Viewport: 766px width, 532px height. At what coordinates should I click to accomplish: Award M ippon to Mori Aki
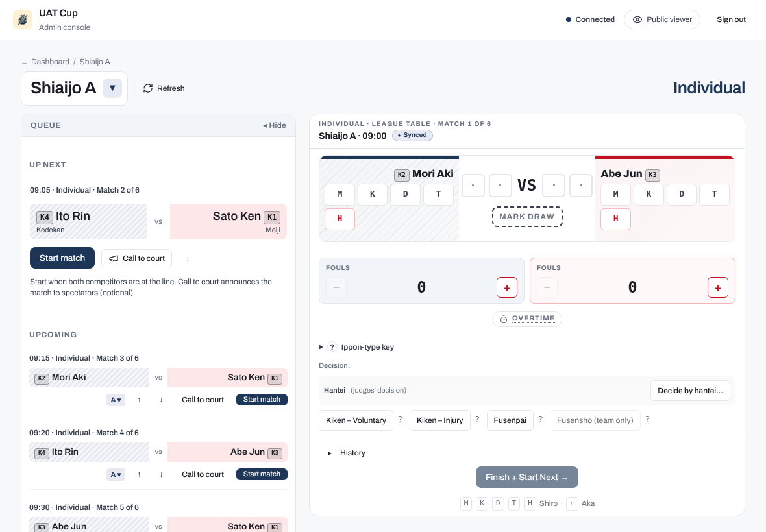pos(340,194)
